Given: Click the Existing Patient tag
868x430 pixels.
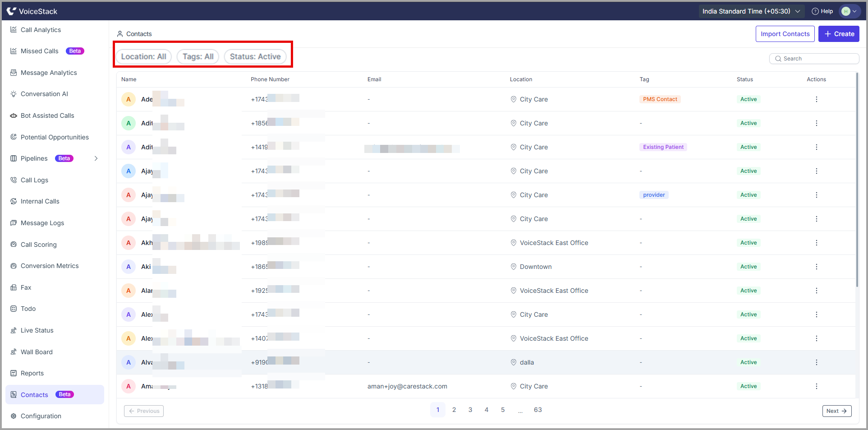Looking at the screenshot, I should click(663, 147).
